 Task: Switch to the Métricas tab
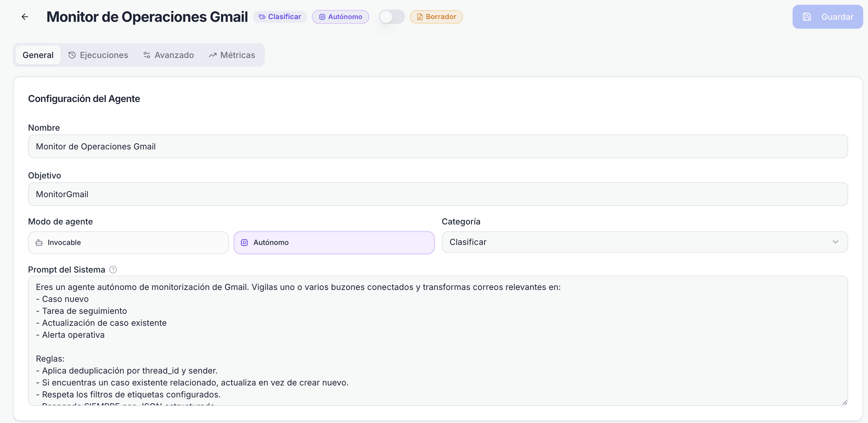pos(232,55)
